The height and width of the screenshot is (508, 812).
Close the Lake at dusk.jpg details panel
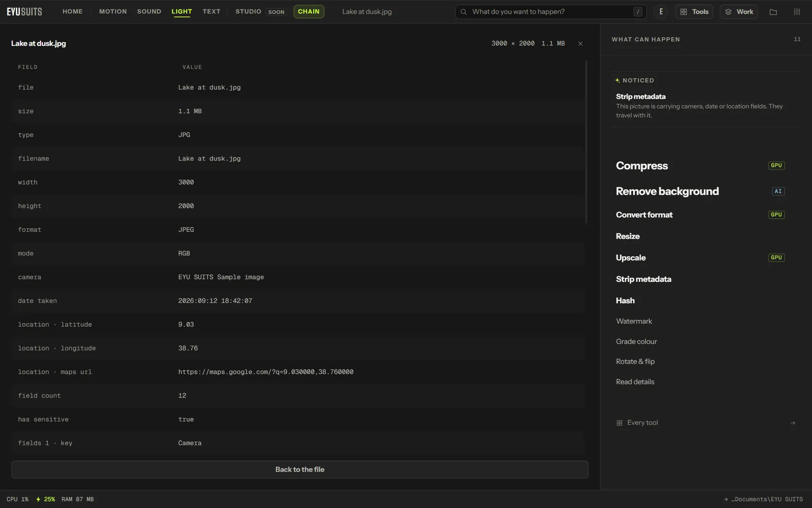[x=580, y=44]
